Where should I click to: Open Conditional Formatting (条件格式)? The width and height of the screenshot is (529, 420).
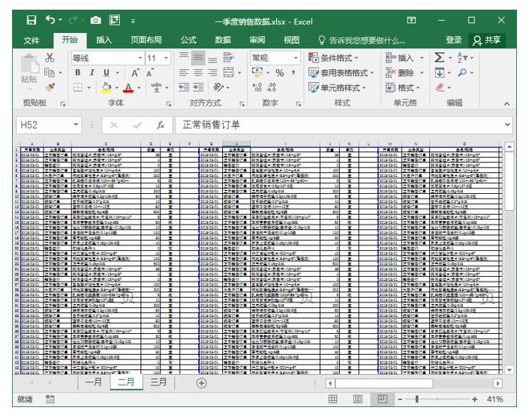coord(333,58)
